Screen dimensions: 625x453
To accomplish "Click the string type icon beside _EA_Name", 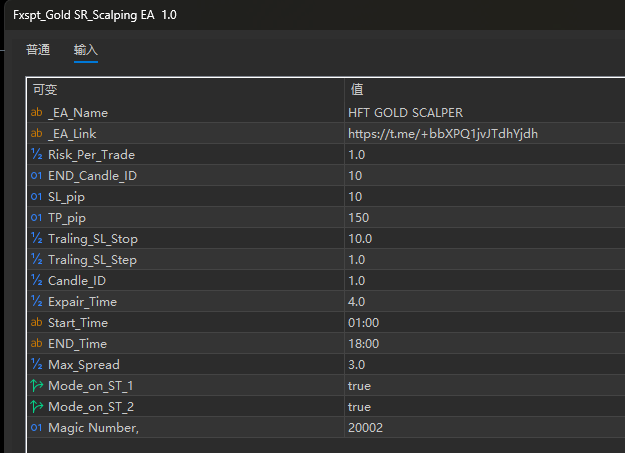I will tap(37, 113).
